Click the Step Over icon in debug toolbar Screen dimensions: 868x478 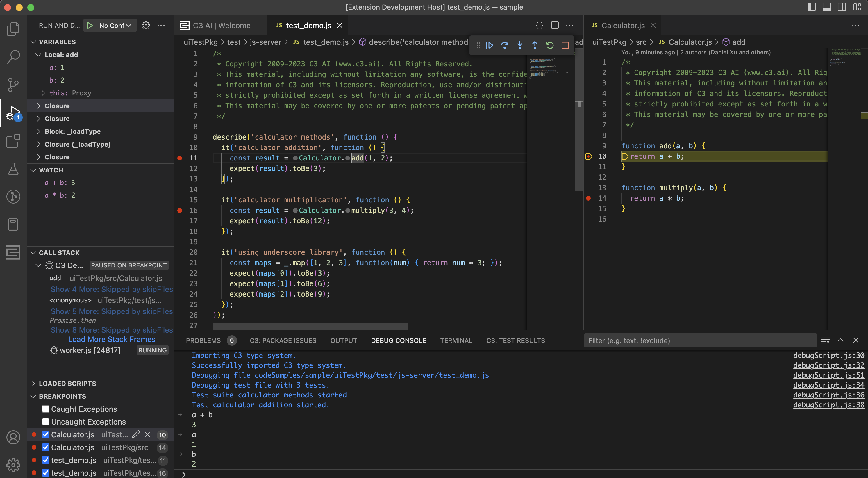coord(505,45)
